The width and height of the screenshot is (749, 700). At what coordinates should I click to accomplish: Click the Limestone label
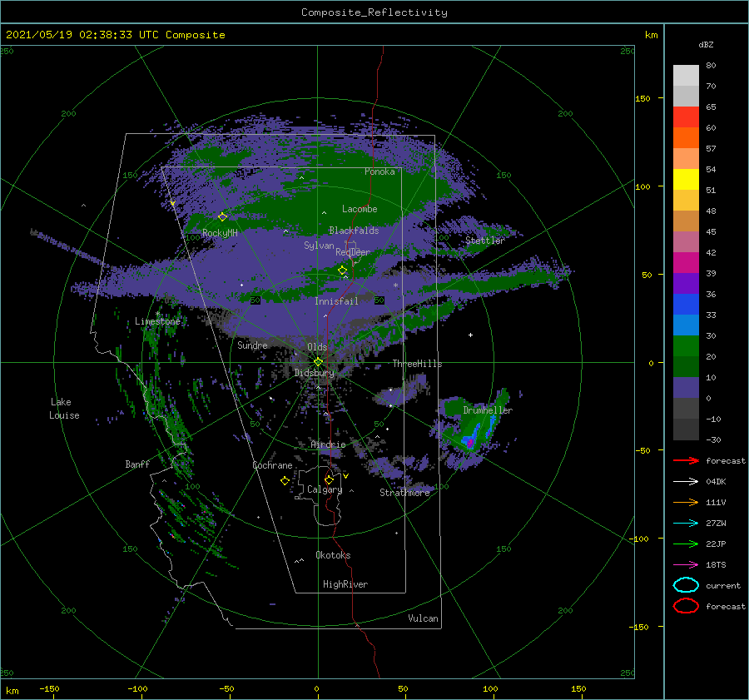point(157,321)
